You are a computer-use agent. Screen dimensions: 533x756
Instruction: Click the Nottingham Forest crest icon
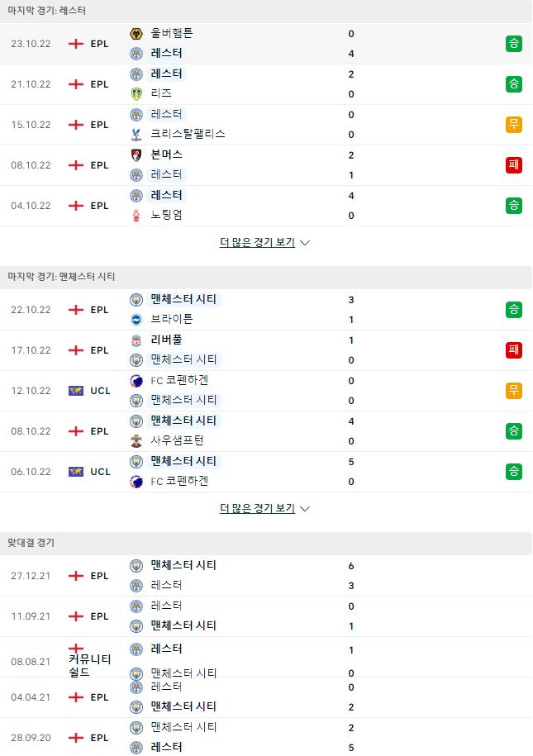click(136, 215)
